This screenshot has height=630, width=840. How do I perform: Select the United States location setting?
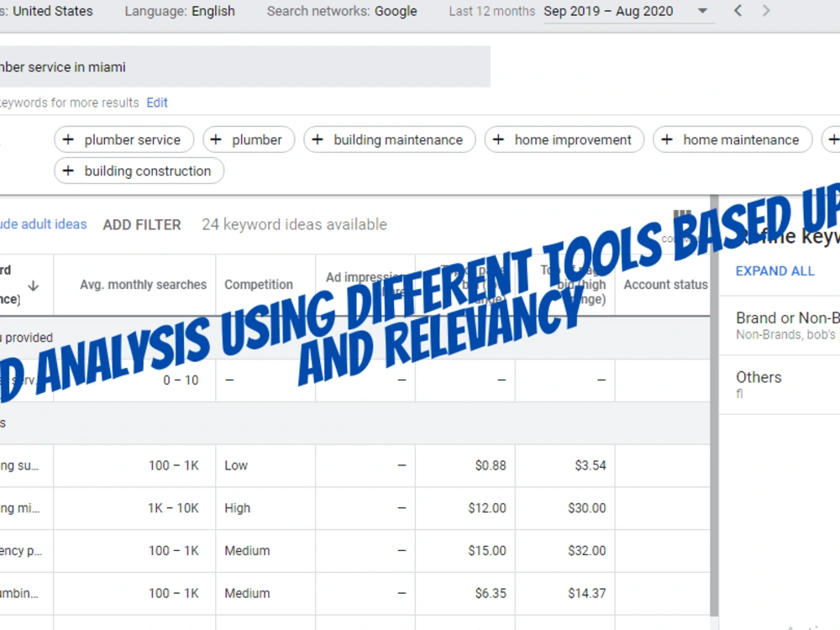[x=46, y=11]
